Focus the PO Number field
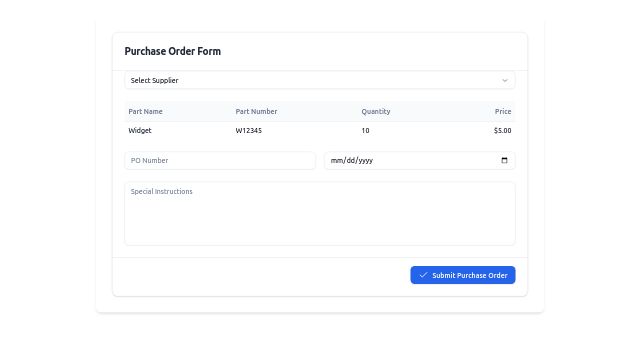Viewport: 640px width, 360px height. point(220,160)
